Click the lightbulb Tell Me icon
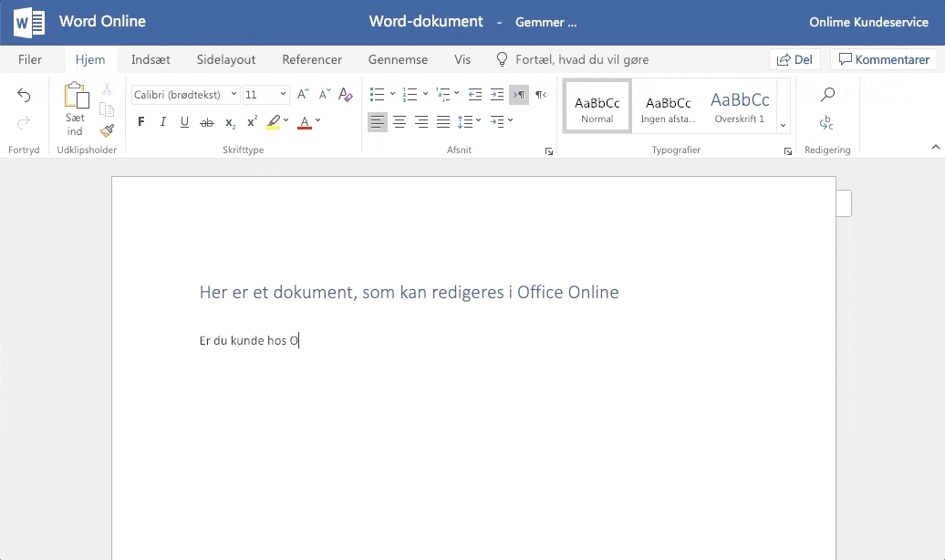This screenshot has width=945, height=560. tap(502, 59)
